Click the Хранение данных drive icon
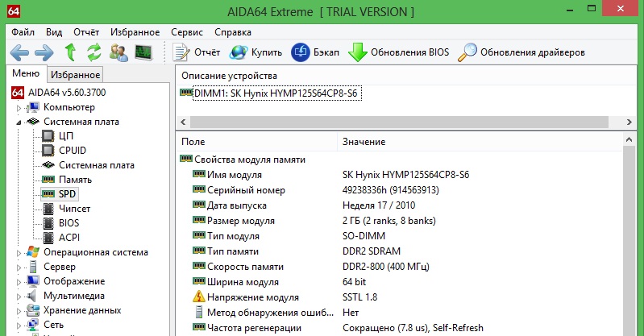This screenshot has height=336, width=644. pos(33,310)
